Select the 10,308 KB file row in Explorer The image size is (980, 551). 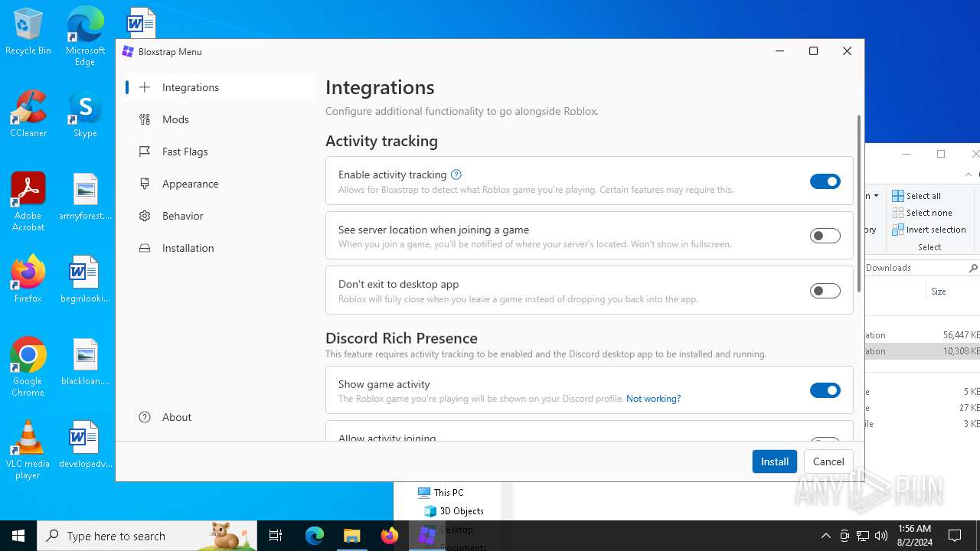tap(923, 351)
